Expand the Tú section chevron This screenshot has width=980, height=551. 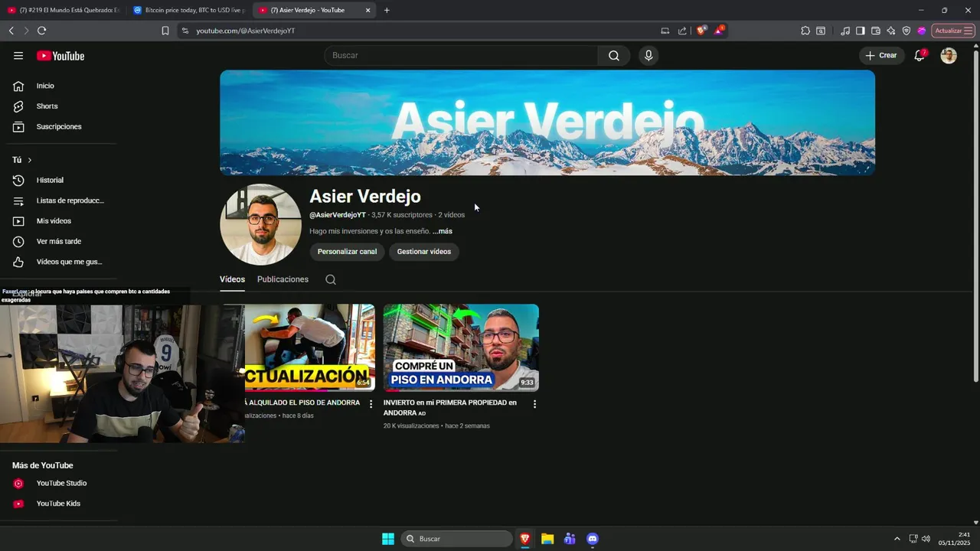pyautogui.click(x=30, y=160)
